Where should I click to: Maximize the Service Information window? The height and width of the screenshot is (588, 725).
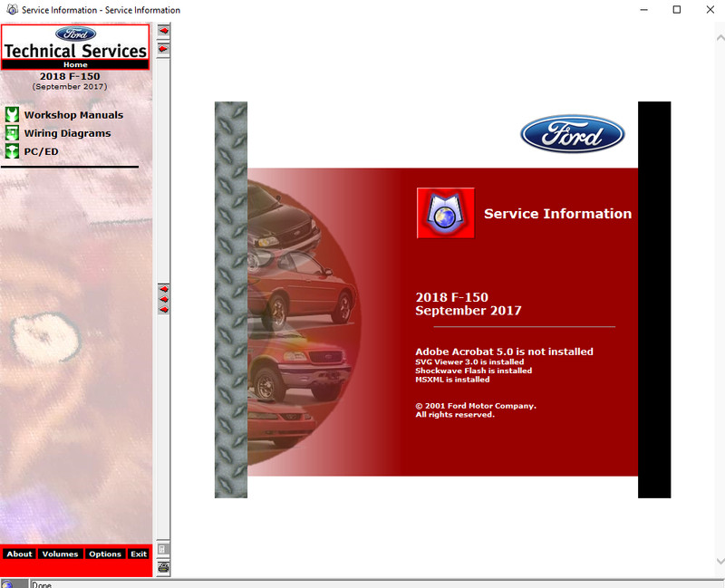[676, 10]
